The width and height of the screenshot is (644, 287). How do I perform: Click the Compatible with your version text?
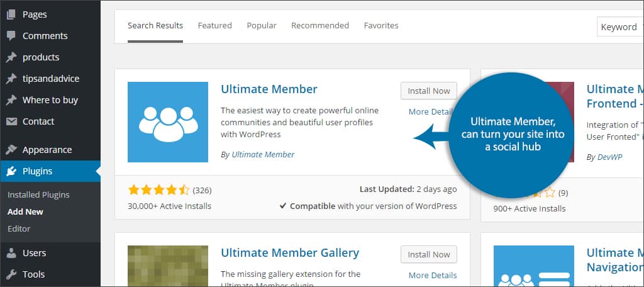(368, 206)
